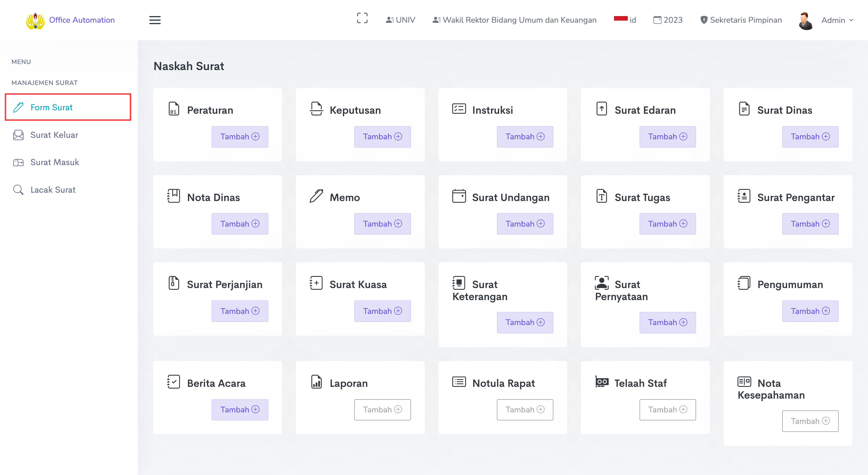
Task: Collapse sidebar with hamburger icon
Action: tap(155, 20)
